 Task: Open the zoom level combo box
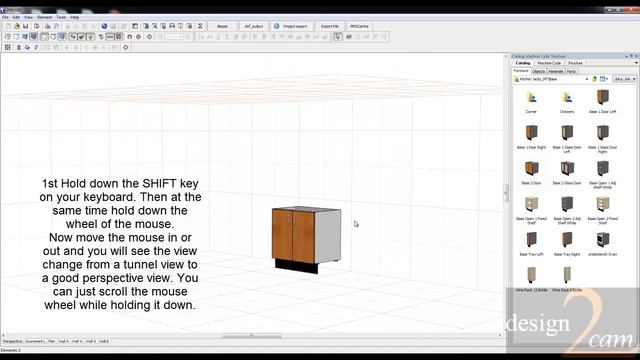click(x=174, y=37)
